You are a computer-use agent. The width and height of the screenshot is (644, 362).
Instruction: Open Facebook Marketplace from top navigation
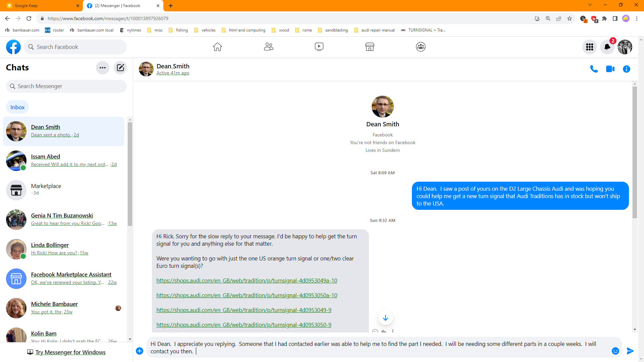pos(370,47)
